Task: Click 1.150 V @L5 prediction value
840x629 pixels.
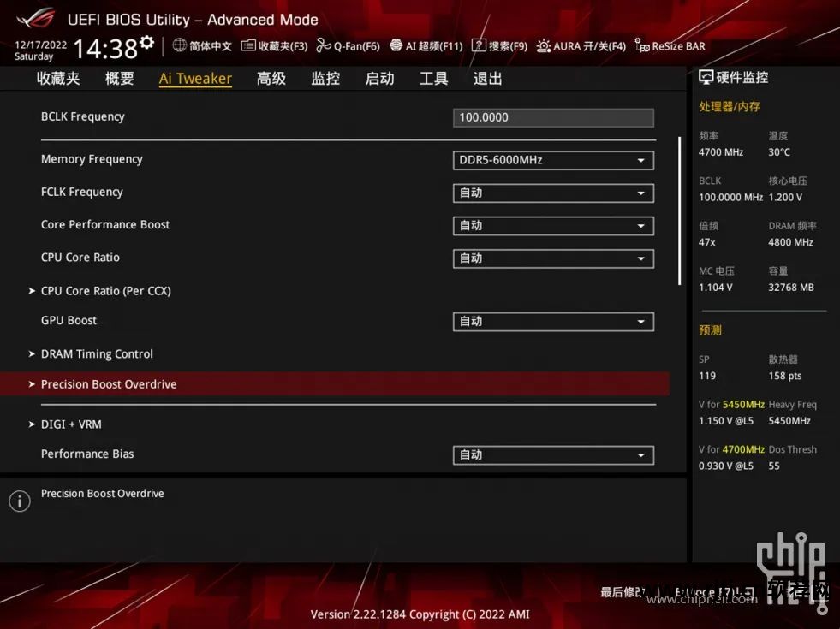Action: pos(726,421)
